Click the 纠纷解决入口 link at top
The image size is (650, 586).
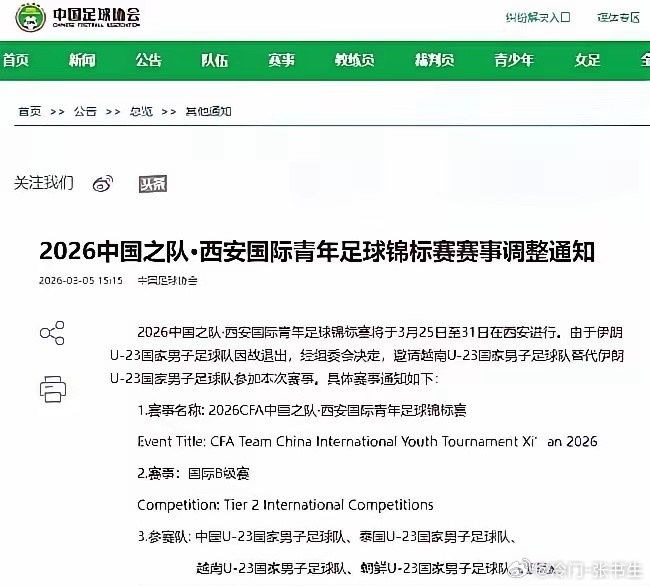tap(538, 17)
